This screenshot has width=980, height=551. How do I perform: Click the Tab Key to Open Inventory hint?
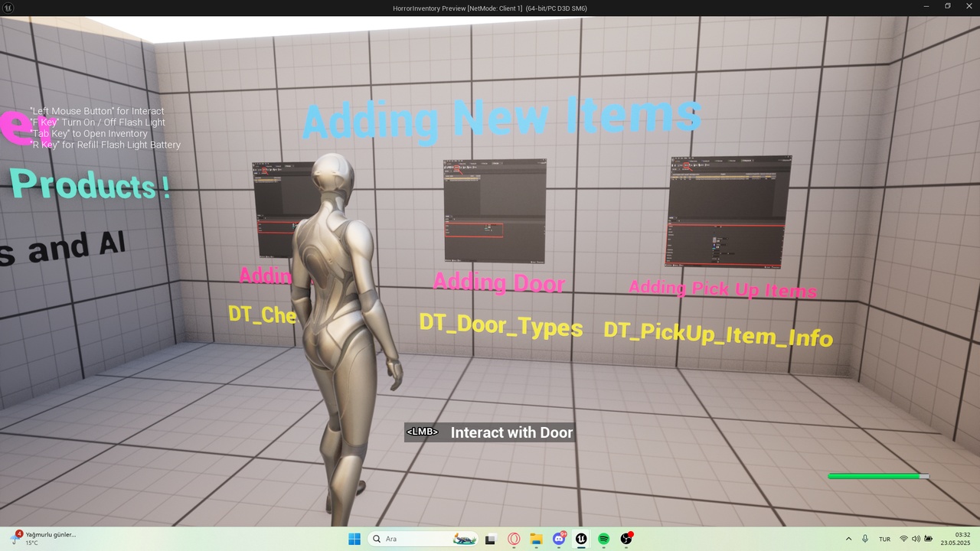click(x=88, y=134)
